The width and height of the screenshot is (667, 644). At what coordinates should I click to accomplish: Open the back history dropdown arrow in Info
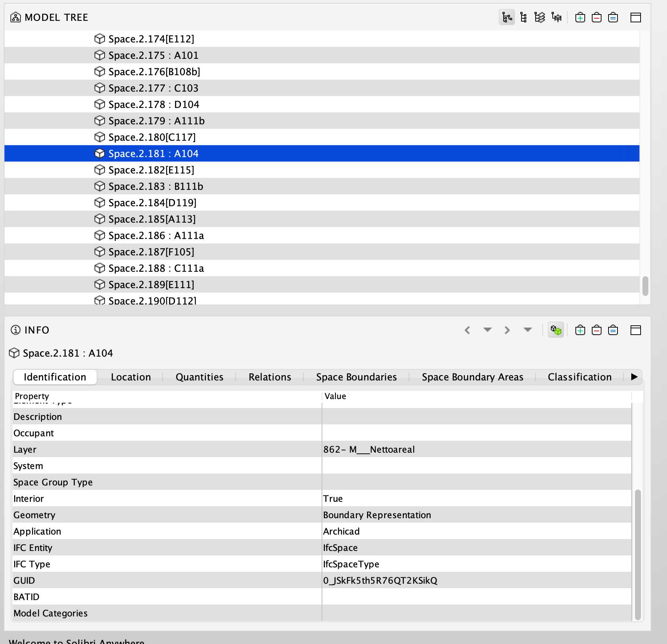(x=487, y=330)
